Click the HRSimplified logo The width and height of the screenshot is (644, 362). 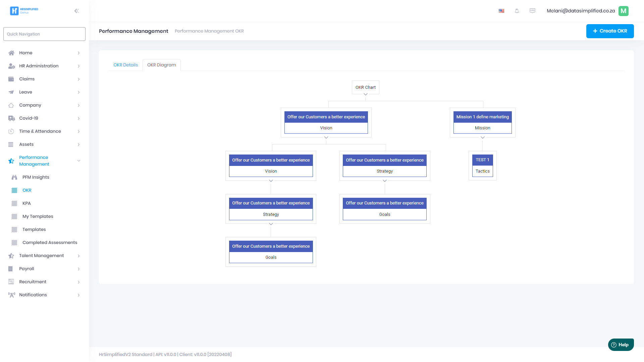24,11
